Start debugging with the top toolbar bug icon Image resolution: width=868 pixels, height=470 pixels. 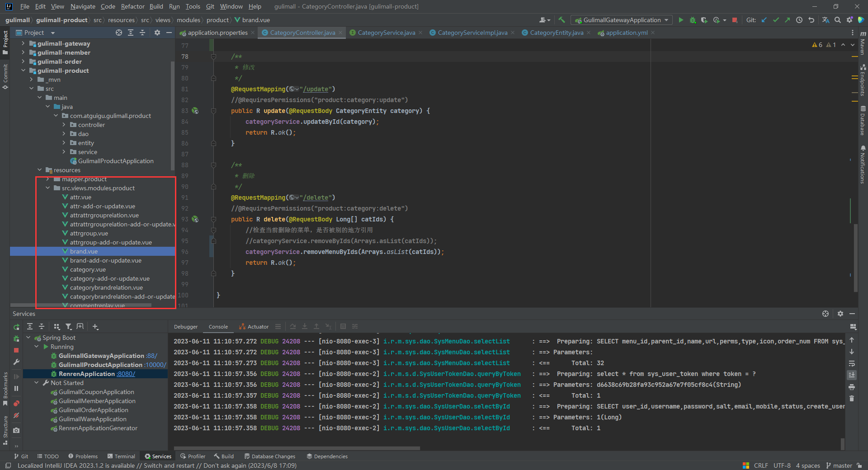pos(693,20)
